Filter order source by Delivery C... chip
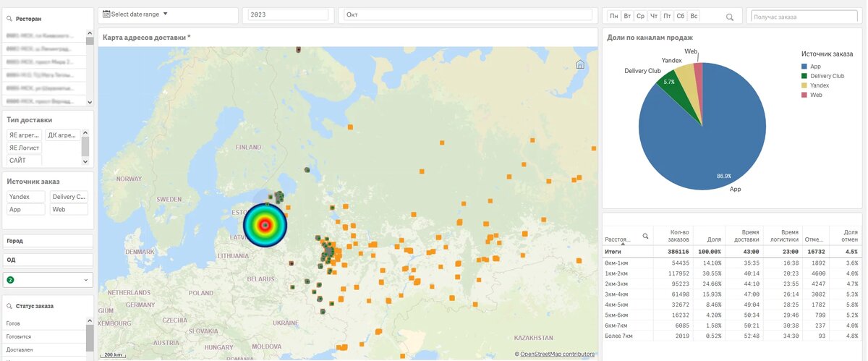The image size is (868, 361). 69,196
